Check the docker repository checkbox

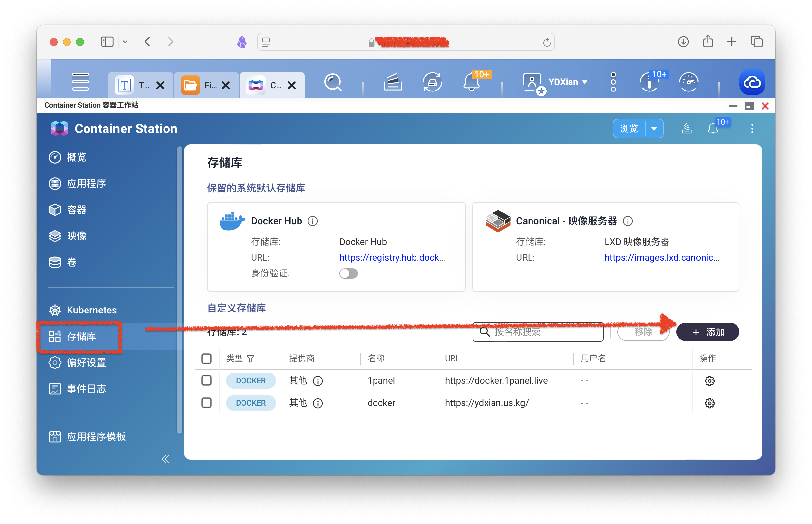pos(206,403)
